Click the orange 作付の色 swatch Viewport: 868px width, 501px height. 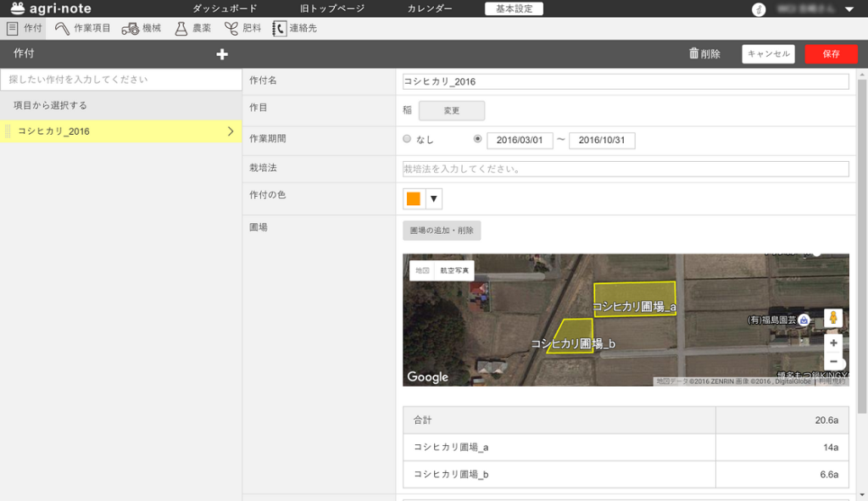pyautogui.click(x=414, y=199)
